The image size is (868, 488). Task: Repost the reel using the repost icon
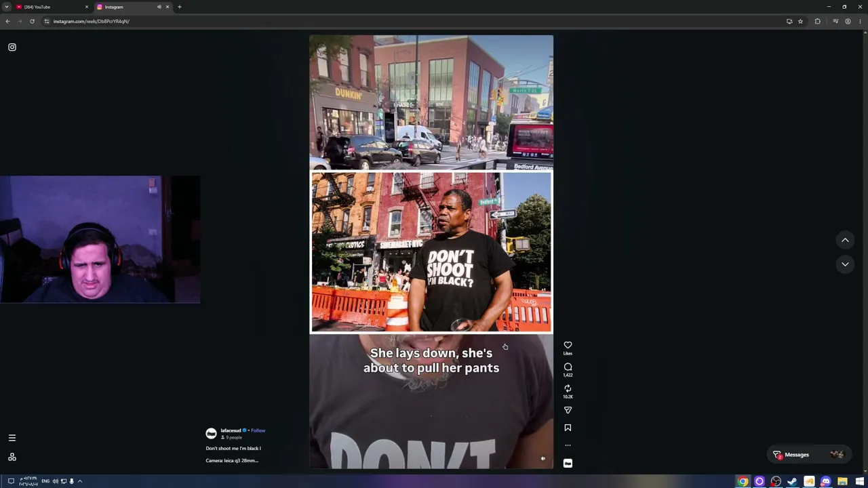click(568, 388)
